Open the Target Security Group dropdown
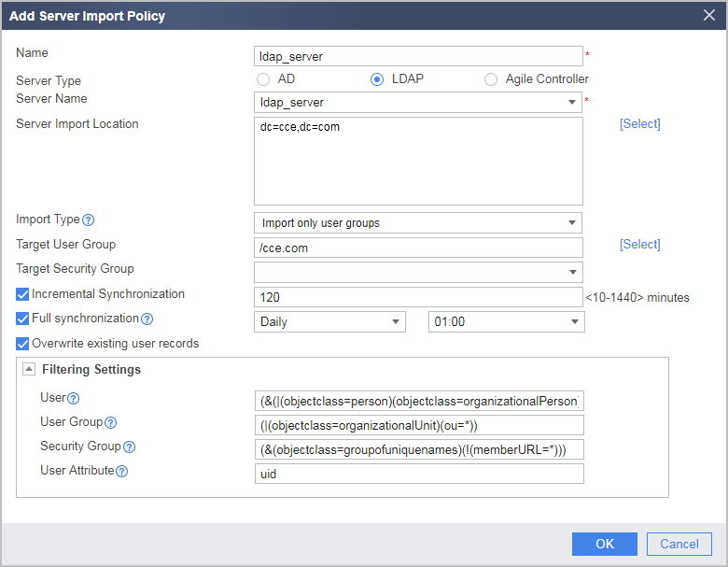Screen dimensions: 728x567 click(418, 273)
